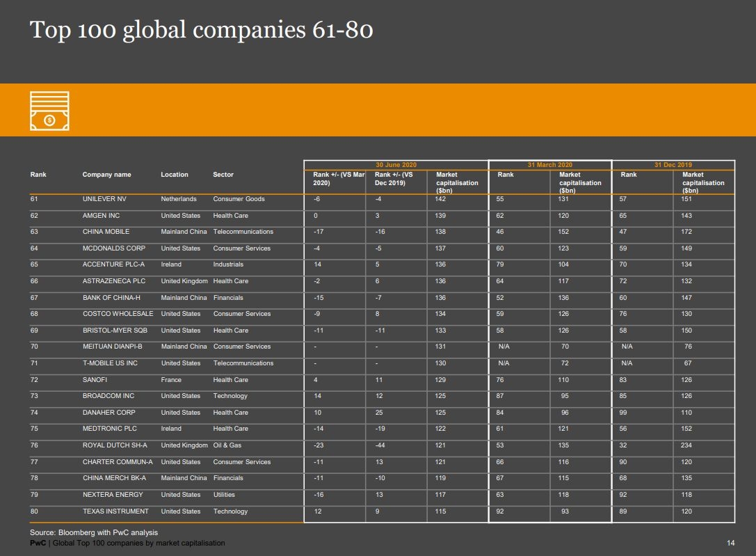The width and height of the screenshot is (756, 556).
Task: Select the TEXAS INSTRUMENT company name
Action: point(115,511)
